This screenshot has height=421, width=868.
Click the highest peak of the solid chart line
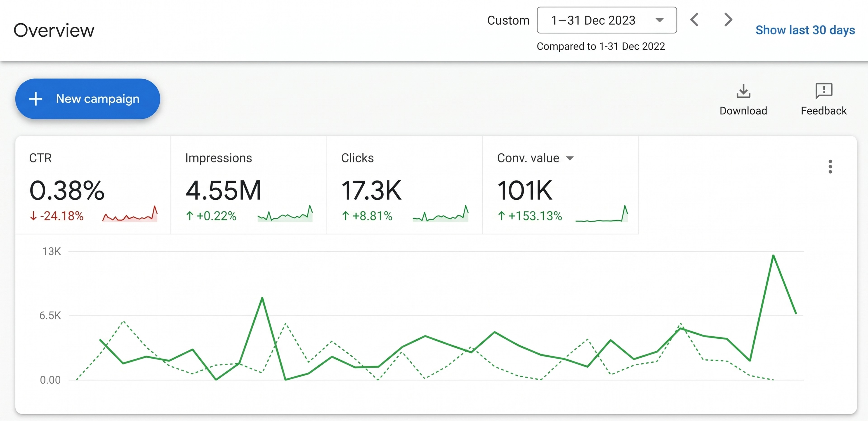tap(773, 256)
